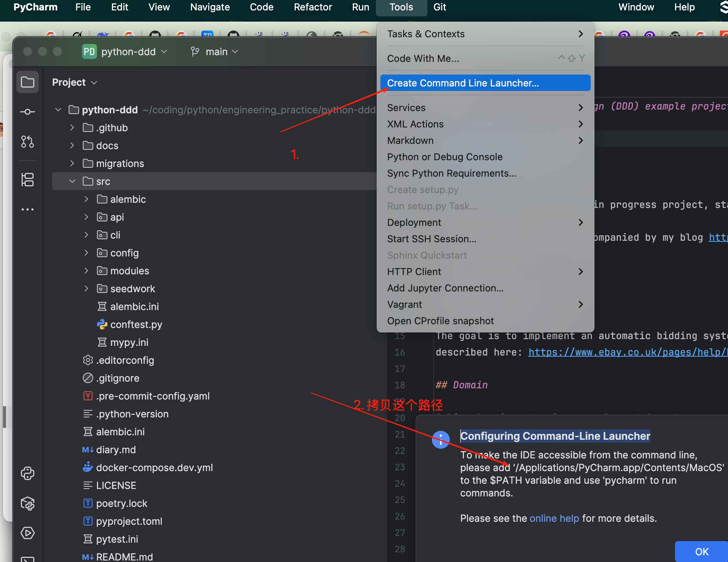728x562 pixels.
Task: Open the Services run sidebar icon
Action: tap(28, 533)
